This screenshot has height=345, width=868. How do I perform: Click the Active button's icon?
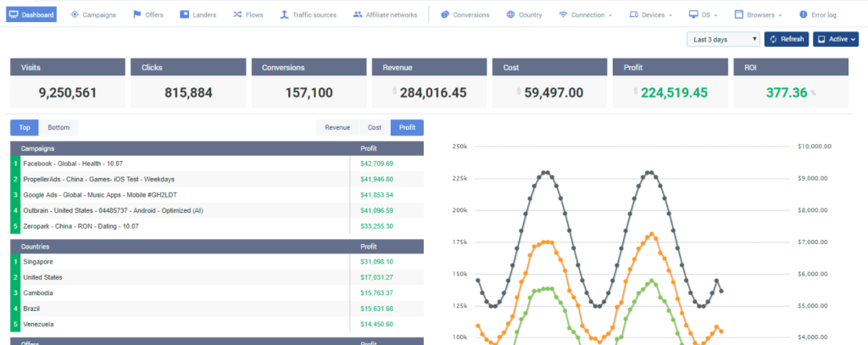[821, 39]
